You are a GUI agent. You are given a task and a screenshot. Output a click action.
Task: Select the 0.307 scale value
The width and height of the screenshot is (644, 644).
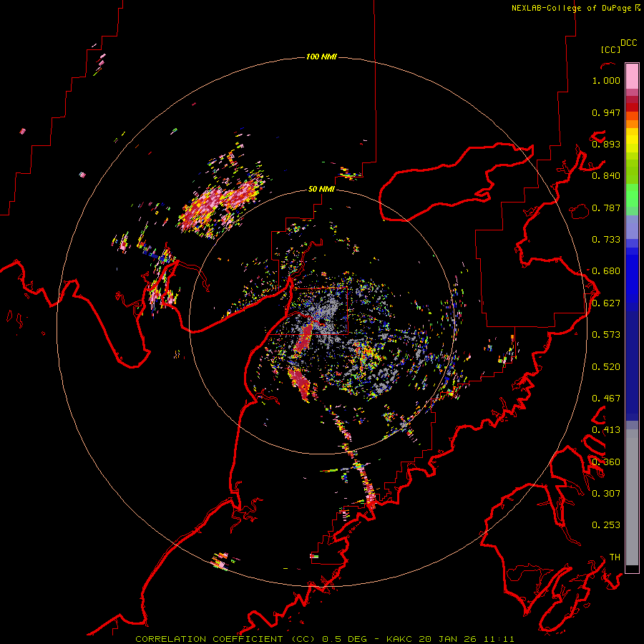pyautogui.click(x=606, y=493)
